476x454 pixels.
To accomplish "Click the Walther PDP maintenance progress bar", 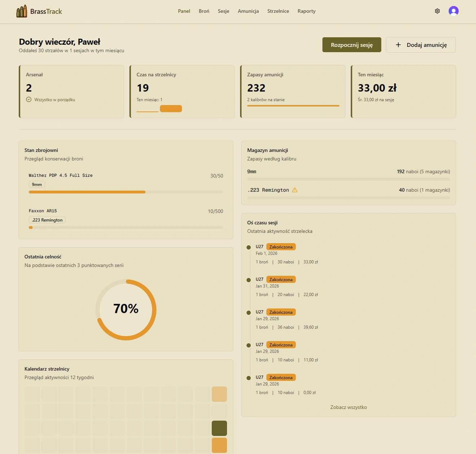I will [x=125, y=192].
